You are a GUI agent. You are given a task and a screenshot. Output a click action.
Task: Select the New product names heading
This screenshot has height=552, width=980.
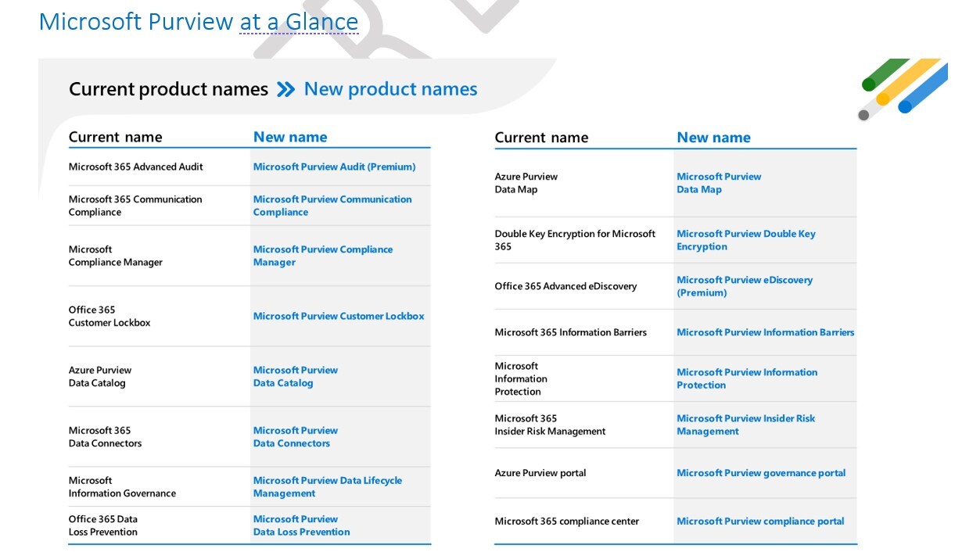390,89
